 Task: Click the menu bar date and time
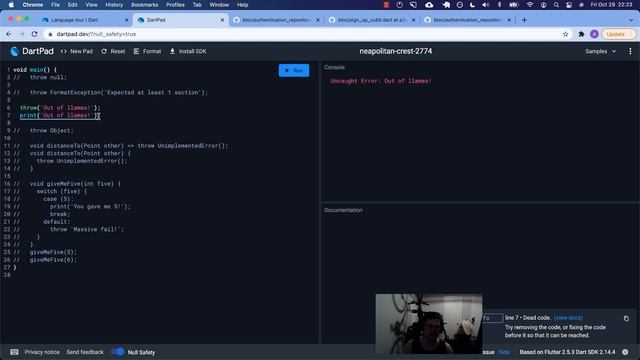click(x=611, y=5)
